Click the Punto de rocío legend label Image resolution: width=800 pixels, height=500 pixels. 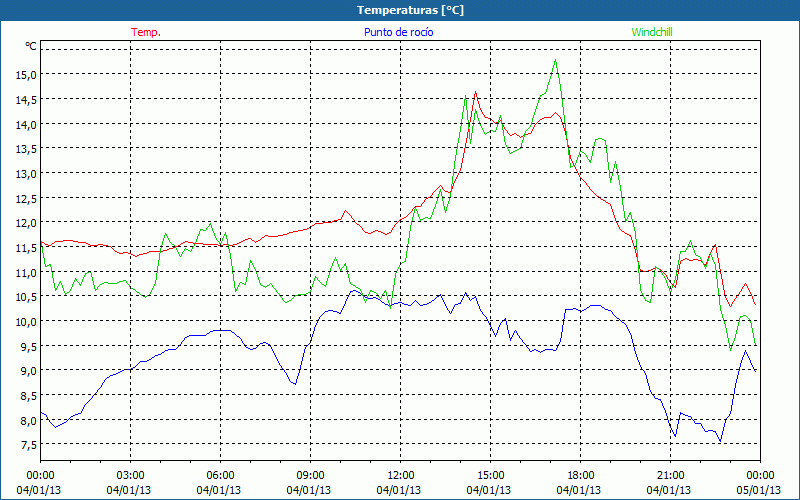coord(398,32)
